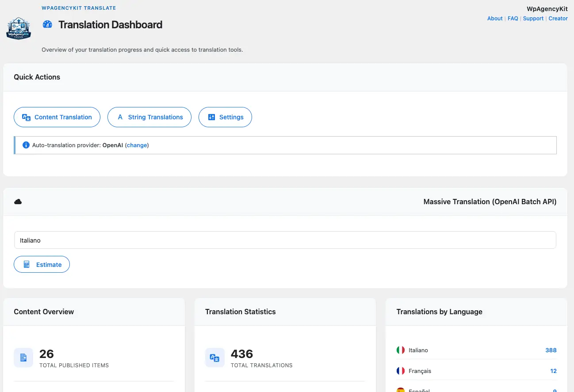Click the Translation Statistics heading
Screen dimensions: 574x392
[x=241, y=312]
